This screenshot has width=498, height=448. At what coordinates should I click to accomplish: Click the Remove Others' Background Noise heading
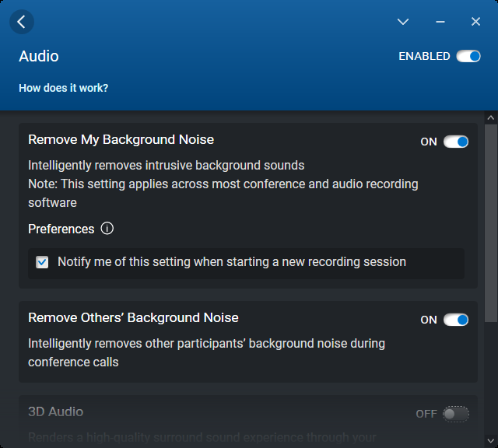click(x=133, y=317)
